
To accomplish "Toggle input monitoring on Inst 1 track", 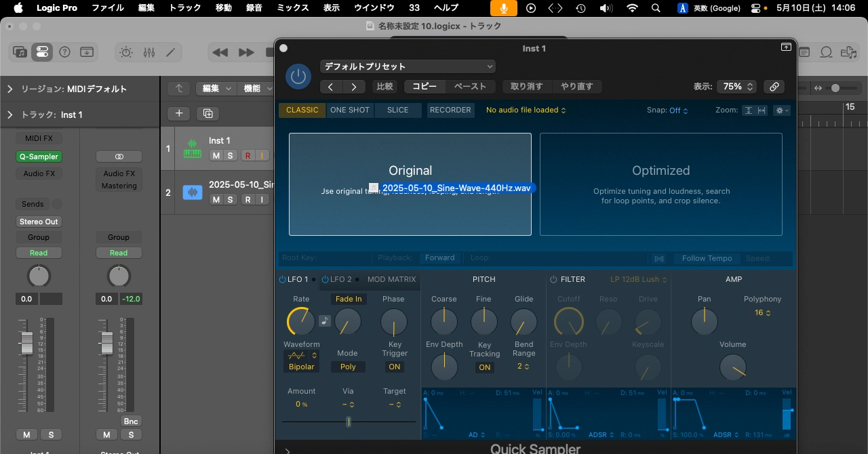I will click(261, 156).
